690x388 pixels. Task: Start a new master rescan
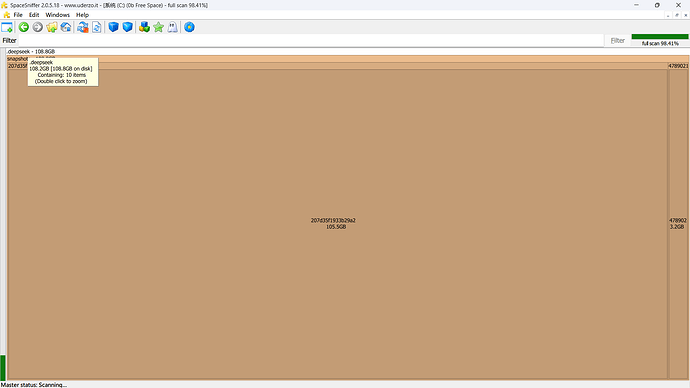(x=83, y=27)
